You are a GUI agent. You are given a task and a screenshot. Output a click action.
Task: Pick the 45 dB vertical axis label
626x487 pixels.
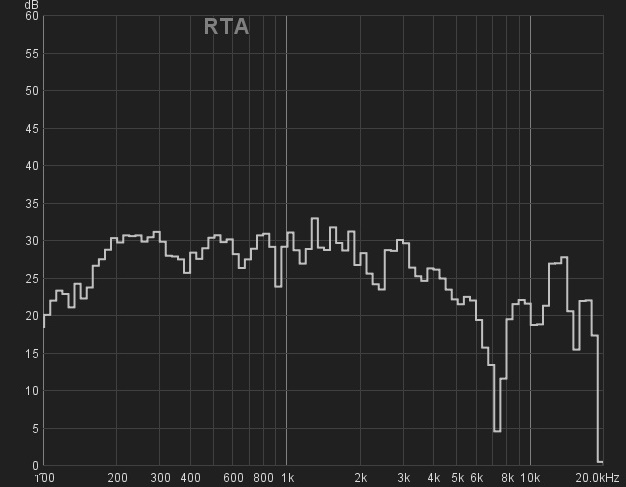(32, 129)
